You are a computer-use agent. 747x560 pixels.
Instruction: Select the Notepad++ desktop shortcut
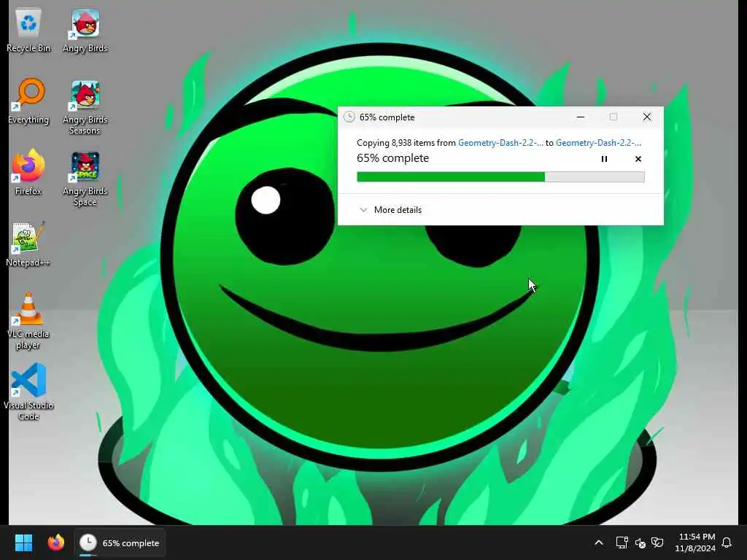point(28,244)
